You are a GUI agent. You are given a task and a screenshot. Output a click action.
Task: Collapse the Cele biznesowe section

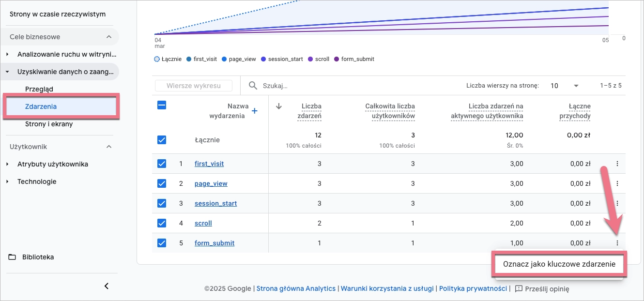[x=109, y=37]
